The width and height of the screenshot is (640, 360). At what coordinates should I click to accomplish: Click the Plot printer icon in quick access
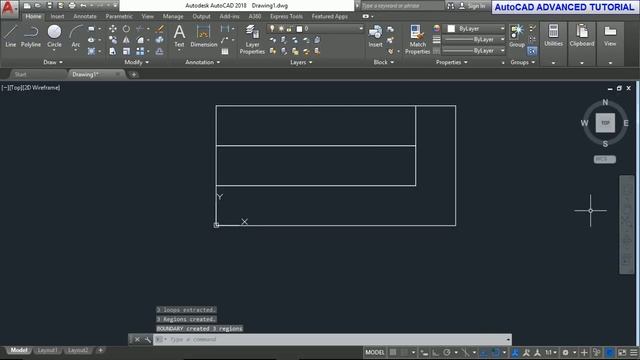[x=72, y=6]
